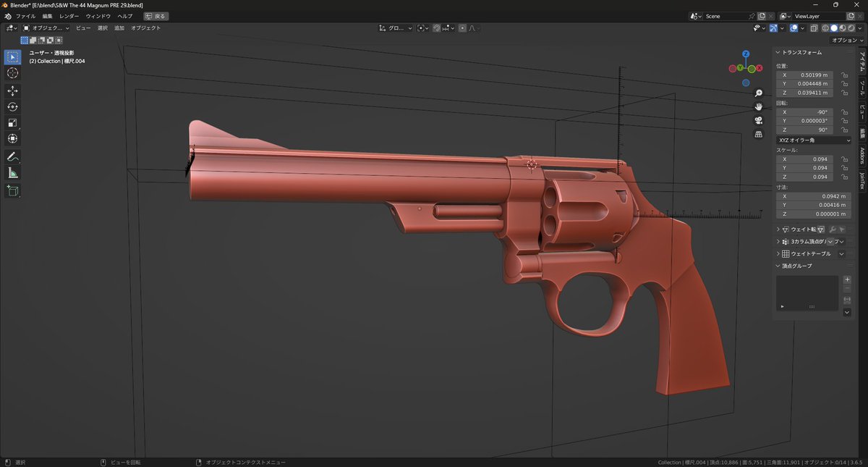Click the blue Z axis gizmo ball
This screenshot has width=868, height=467.
click(x=746, y=54)
